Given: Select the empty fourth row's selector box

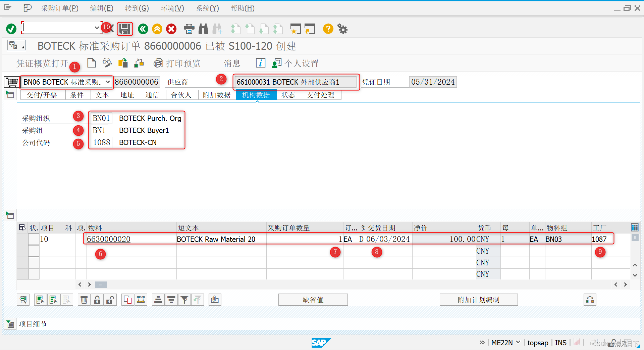Looking at the screenshot, I should pos(34,274).
